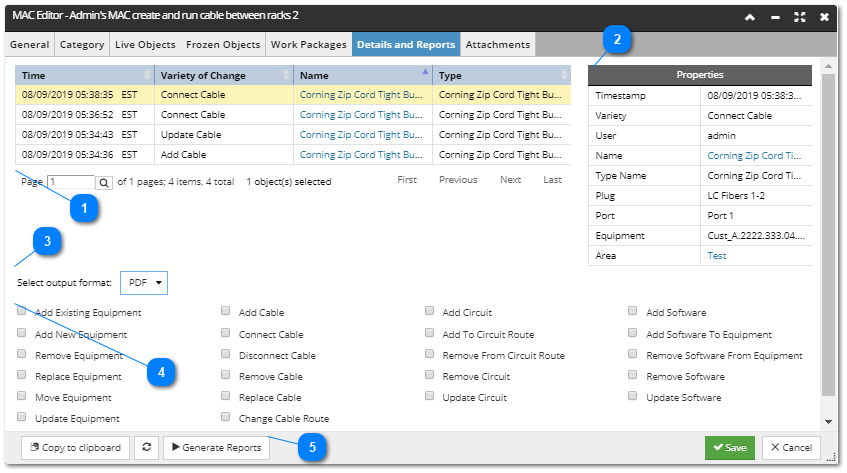Screen dimensions: 847x473
Task: Jump to the Last page of results
Action: (x=553, y=180)
